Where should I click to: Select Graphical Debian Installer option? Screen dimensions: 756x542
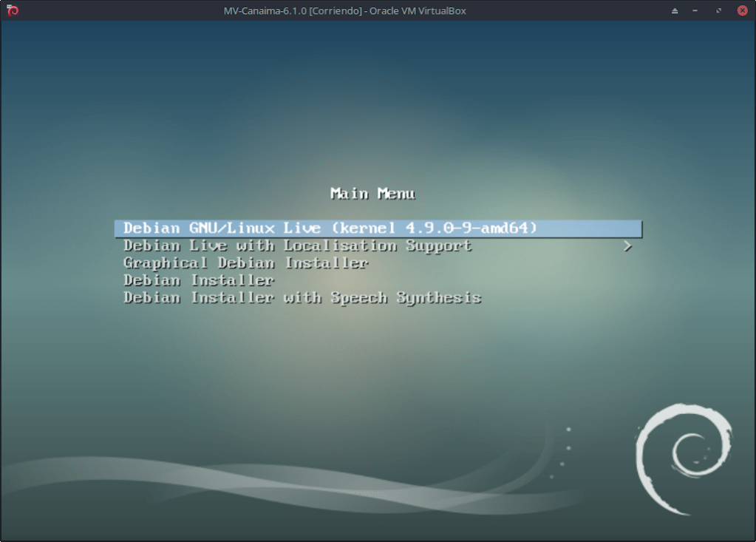[245, 263]
